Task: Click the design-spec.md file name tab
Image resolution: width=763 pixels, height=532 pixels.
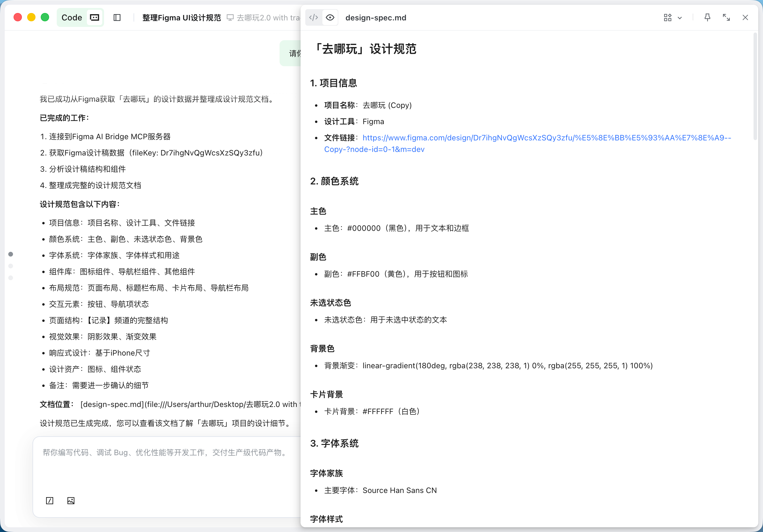Action: (376, 18)
